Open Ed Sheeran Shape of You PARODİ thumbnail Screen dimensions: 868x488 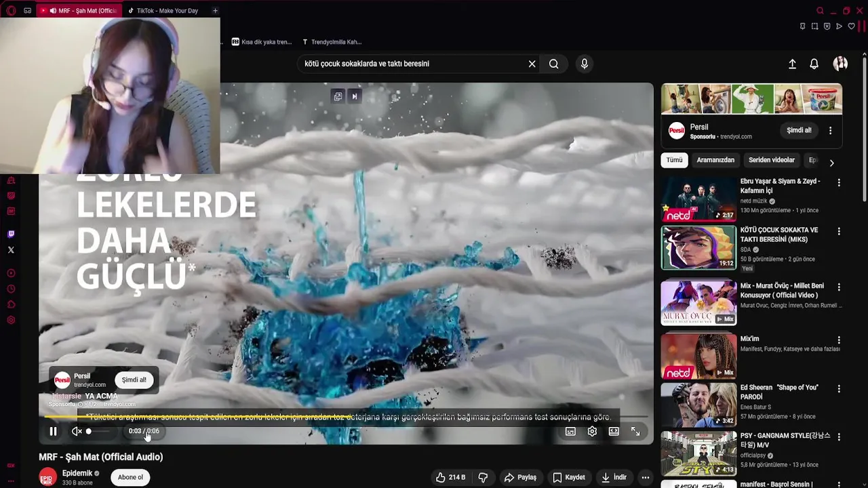point(698,405)
